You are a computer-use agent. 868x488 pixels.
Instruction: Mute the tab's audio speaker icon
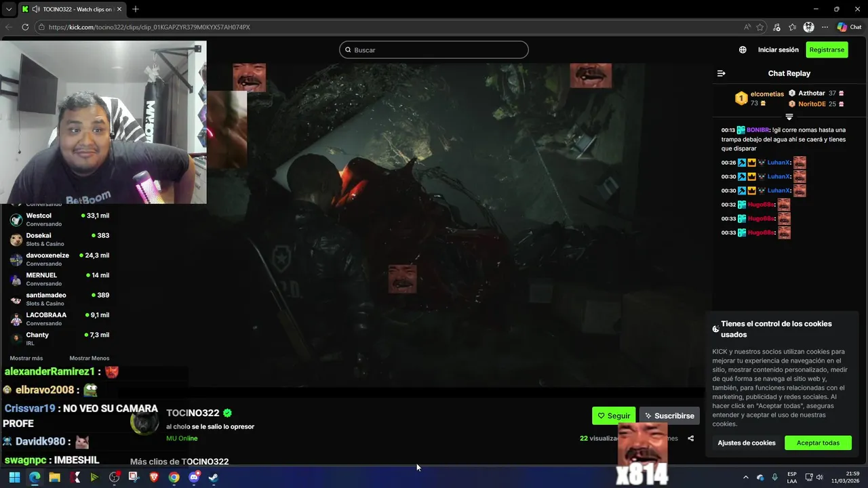click(35, 9)
